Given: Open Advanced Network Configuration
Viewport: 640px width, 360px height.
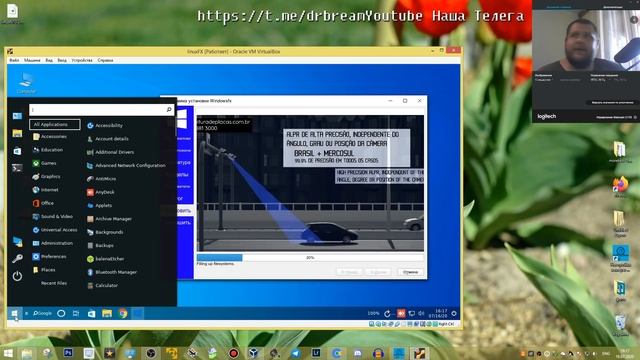Looking at the screenshot, I should [x=126, y=166].
